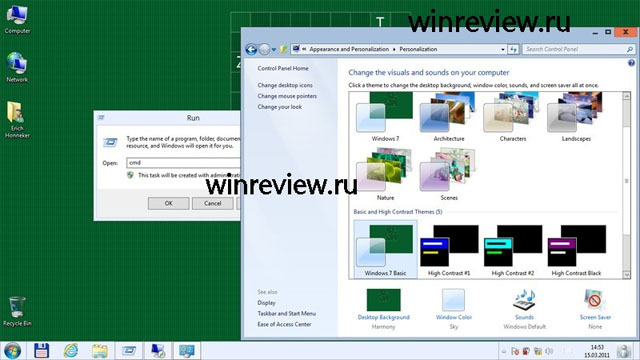640x360 pixels.
Task: Launch Internet Explorer from the taskbar
Action: point(71,351)
